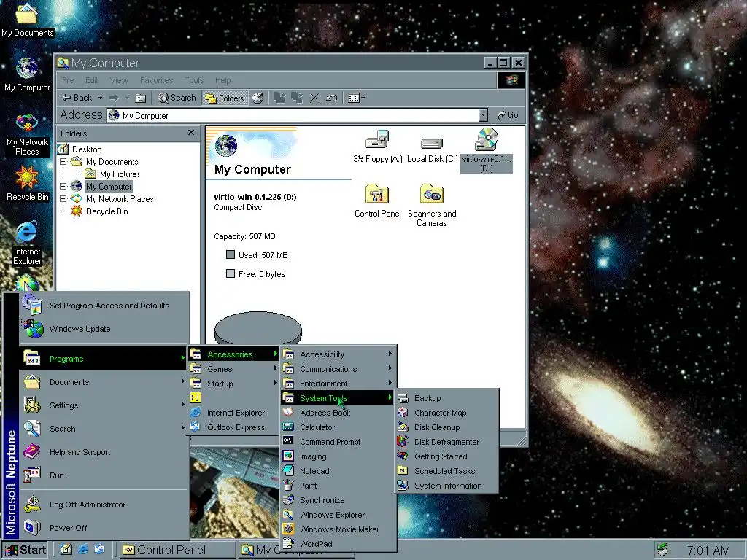This screenshot has height=560, width=747.
Task: Open the Tools menu
Action: (x=194, y=80)
